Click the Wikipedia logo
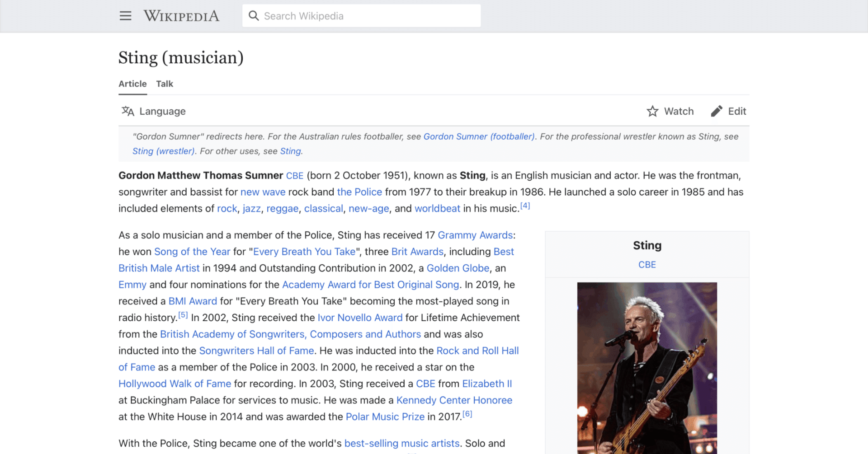The image size is (868, 454). point(181,16)
